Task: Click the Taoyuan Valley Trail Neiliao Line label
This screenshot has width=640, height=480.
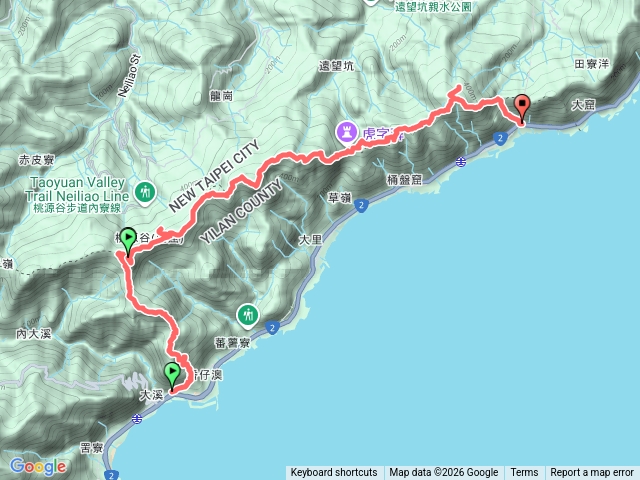Action: [78, 195]
